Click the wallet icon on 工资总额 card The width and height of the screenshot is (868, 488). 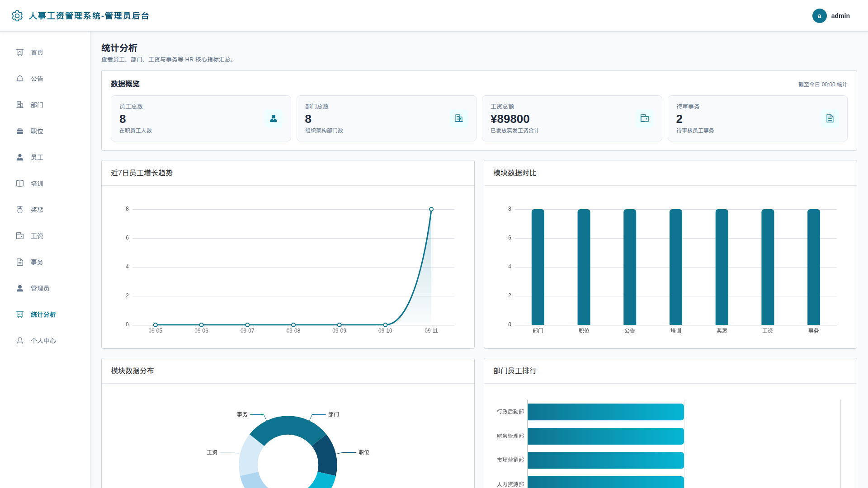click(x=645, y=118)
